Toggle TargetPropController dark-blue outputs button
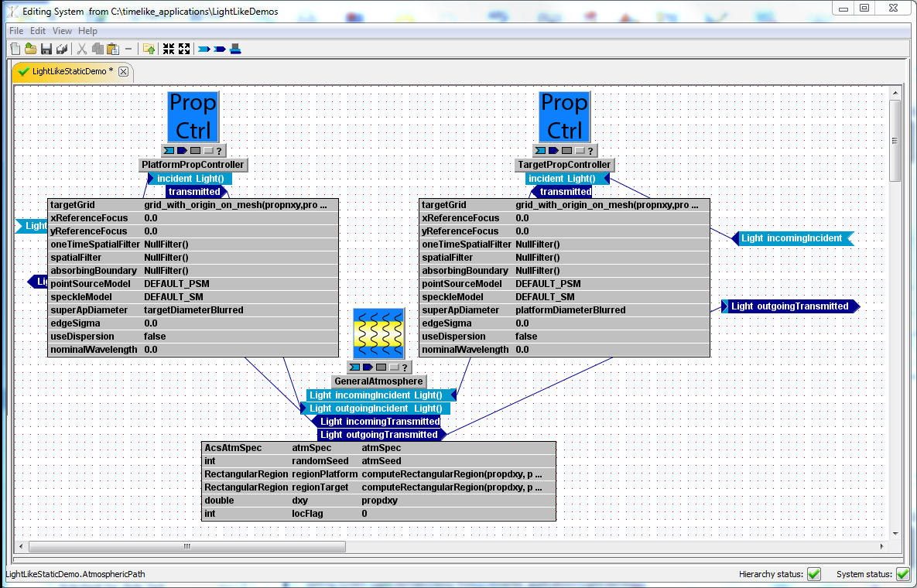The width and height of the screenshot is (917, 588). (553, 151)
